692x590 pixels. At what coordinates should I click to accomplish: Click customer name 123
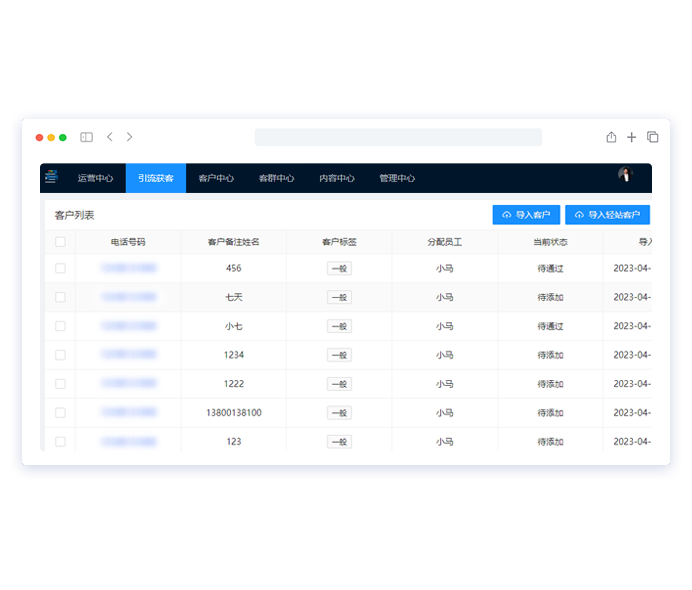[233, 442]
